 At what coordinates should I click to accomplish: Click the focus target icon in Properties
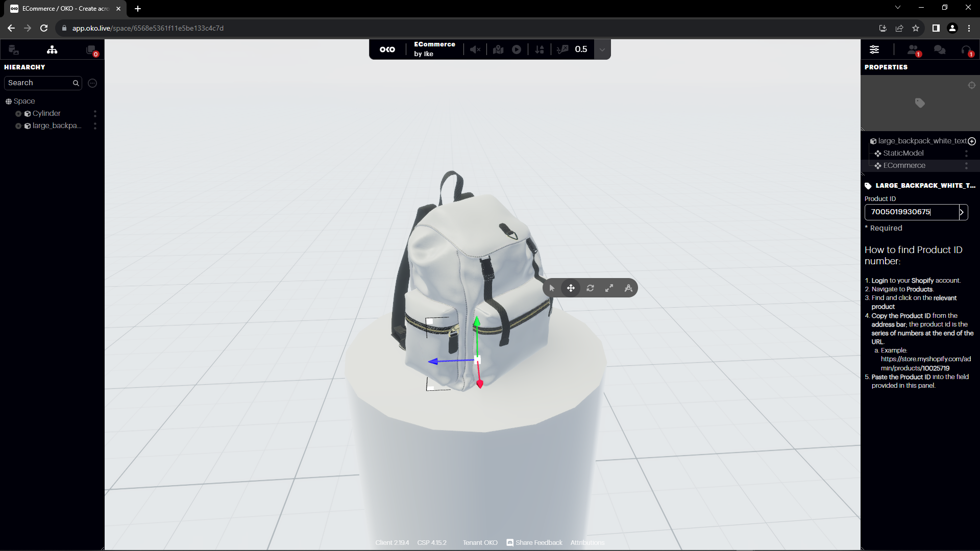click(972, 85)
